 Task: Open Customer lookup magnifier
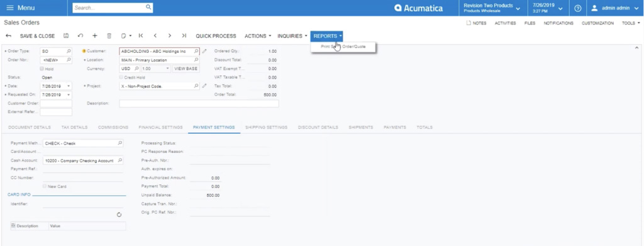click(x=196, y=52)
